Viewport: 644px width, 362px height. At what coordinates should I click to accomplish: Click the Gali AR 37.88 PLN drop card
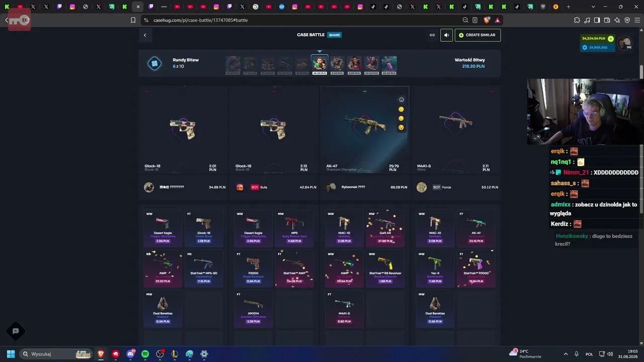pos(385,228)
